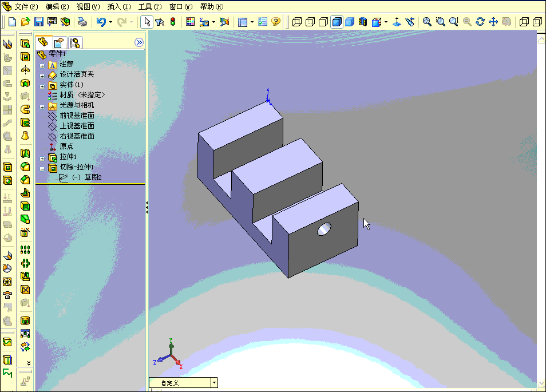Image resolution: width=546 pixels, height=392 pixels.
Task: Switch to the PropertyManager tab
Action: (59, 43)
